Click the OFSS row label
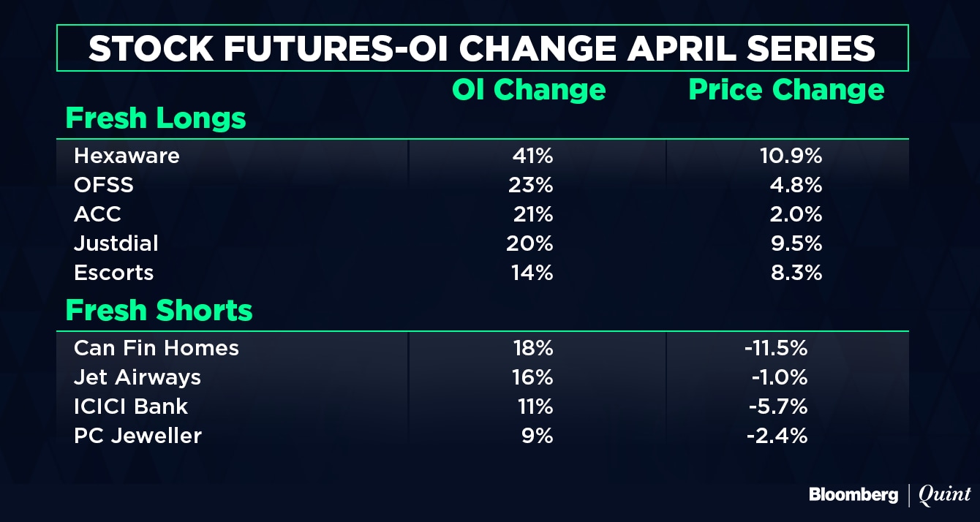 tap(104, 185)
